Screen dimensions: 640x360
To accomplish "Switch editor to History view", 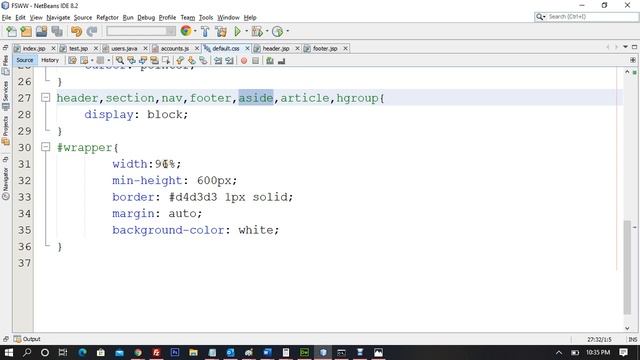I will click(x=50, y=60).
